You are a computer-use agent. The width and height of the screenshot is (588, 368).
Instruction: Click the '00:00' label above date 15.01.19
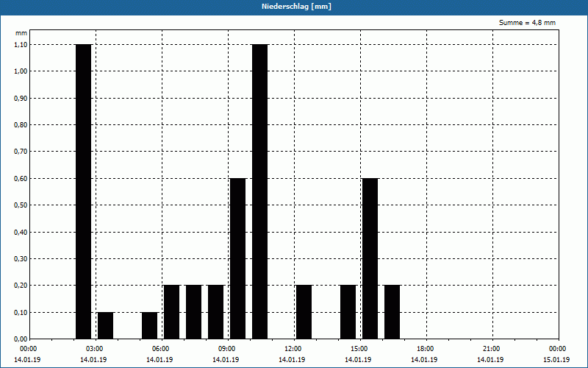click(558, 349)
